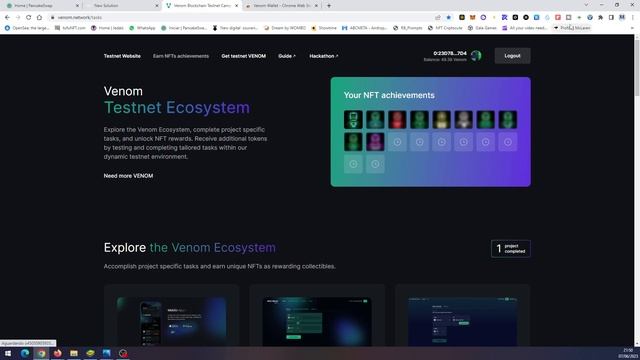Click the Logout button
This screenshot has height=360, width=640.
click(513, 56)
